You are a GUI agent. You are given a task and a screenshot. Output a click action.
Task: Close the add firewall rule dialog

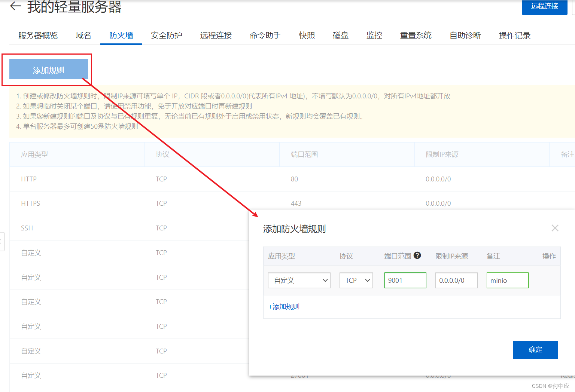(x=555, y=228)
